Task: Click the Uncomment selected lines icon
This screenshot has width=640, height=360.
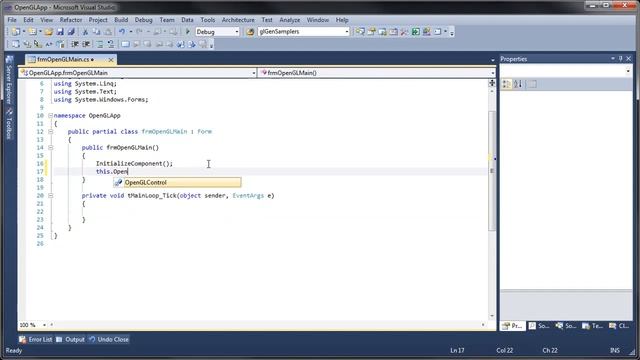Action: (111, 44)
